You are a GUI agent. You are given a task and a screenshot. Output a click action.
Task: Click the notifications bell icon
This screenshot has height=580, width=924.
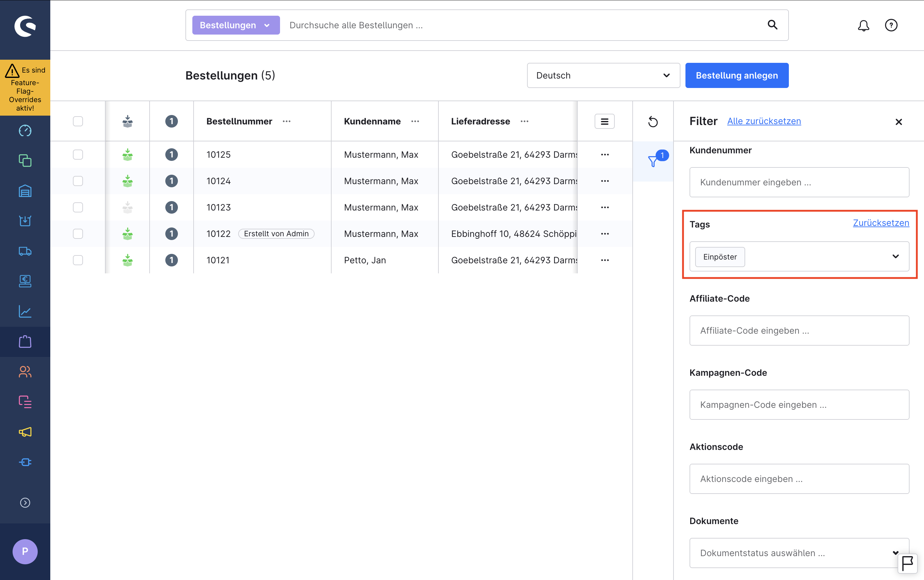[863, 25]
